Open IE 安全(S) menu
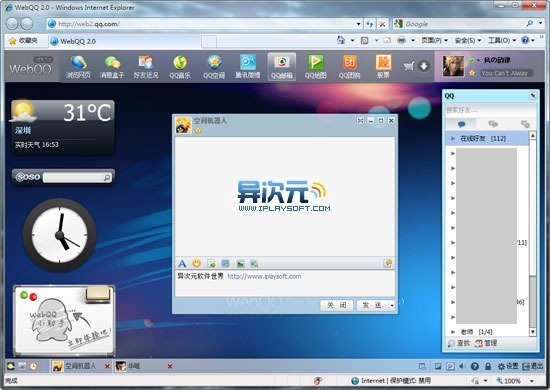The width and height of the screenshot is (550, 390). [468, 41]
